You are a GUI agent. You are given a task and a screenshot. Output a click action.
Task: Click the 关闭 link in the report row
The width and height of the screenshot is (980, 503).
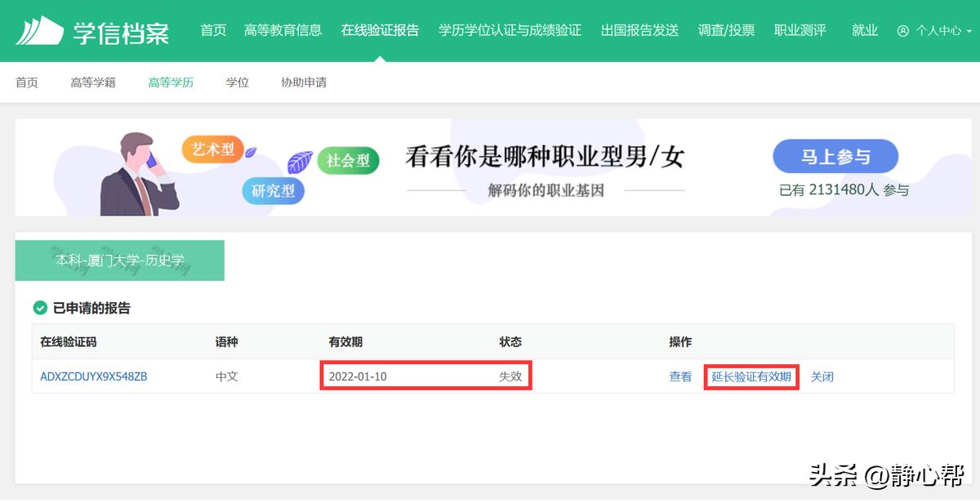[x=822, y=376]
